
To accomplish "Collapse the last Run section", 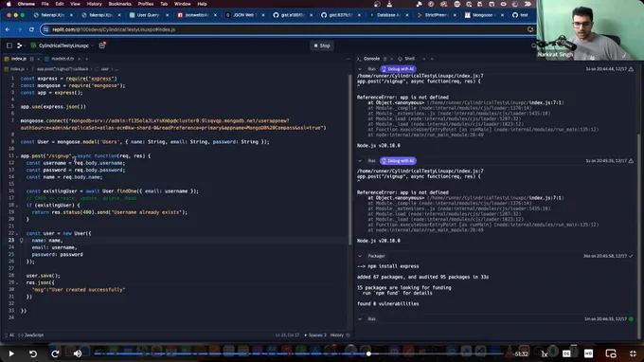I will click(360, 318).
